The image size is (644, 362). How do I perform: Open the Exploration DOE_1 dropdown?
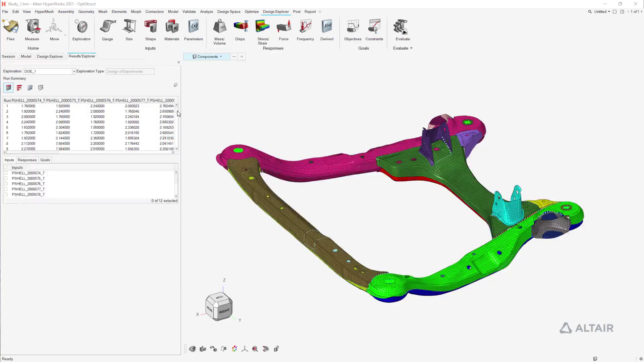click(74, 71)
